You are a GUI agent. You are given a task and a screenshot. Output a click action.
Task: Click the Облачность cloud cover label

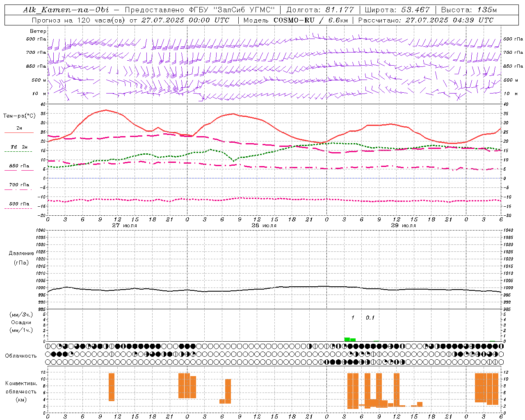pyautogui.click(x=21, y=356)
